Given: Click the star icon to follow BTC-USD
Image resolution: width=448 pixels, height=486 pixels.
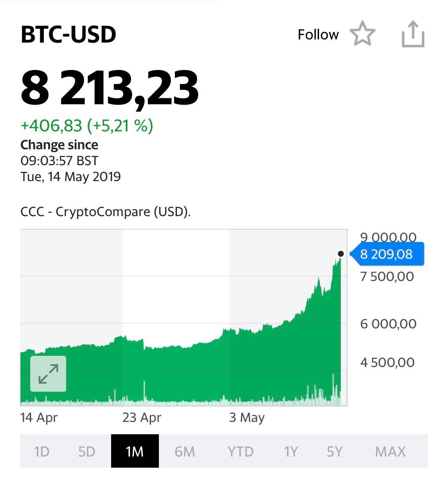Looking at the screenshot, I should (x=362, y=34).
